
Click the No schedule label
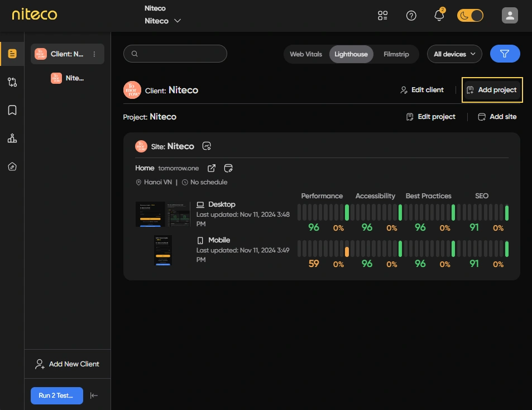(x=204, y=182)
